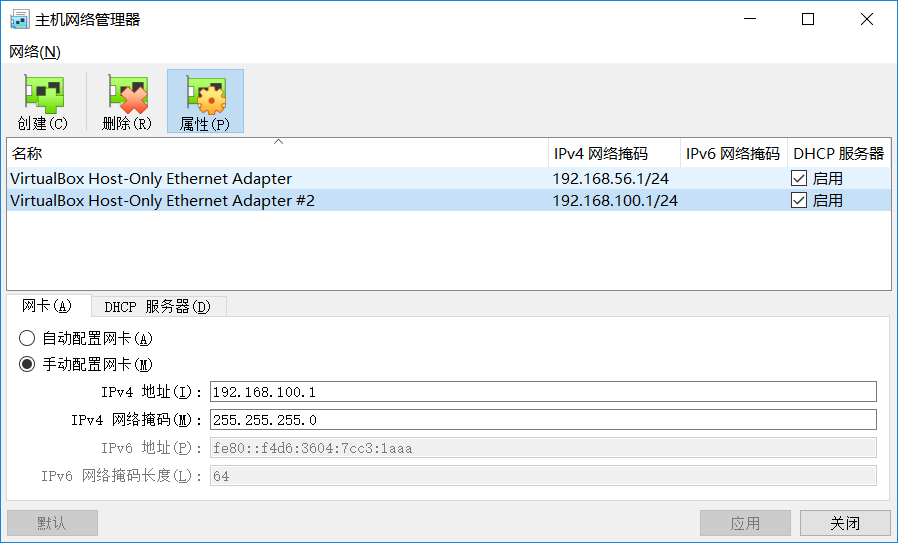The width and height of the screenshot is (898, 543).
Task: Select 手动配置网卡 radio button
Action: pos(27,364)
